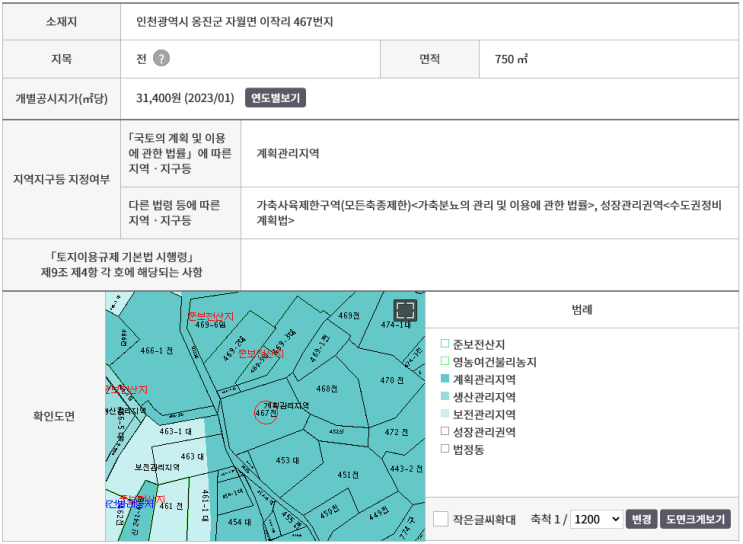Open 연도별보기 yearly price view
This screenshot has height=544, width=743.
click(275, 98)
